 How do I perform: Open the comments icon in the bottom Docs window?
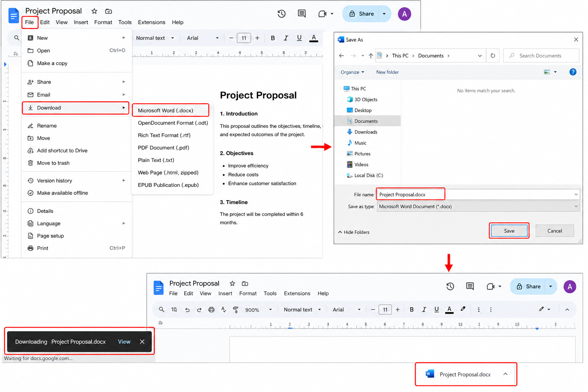[x=470, y=286]
